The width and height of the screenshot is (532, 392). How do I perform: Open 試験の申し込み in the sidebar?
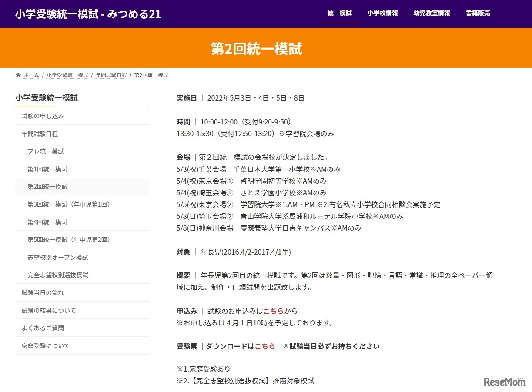(x=43, y=116)
